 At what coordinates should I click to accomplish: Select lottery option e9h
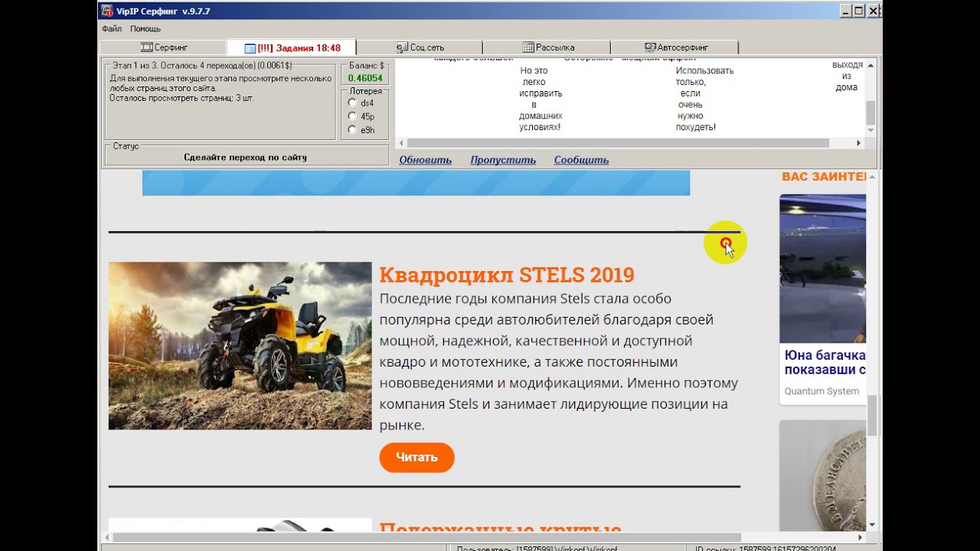(352, 130)
